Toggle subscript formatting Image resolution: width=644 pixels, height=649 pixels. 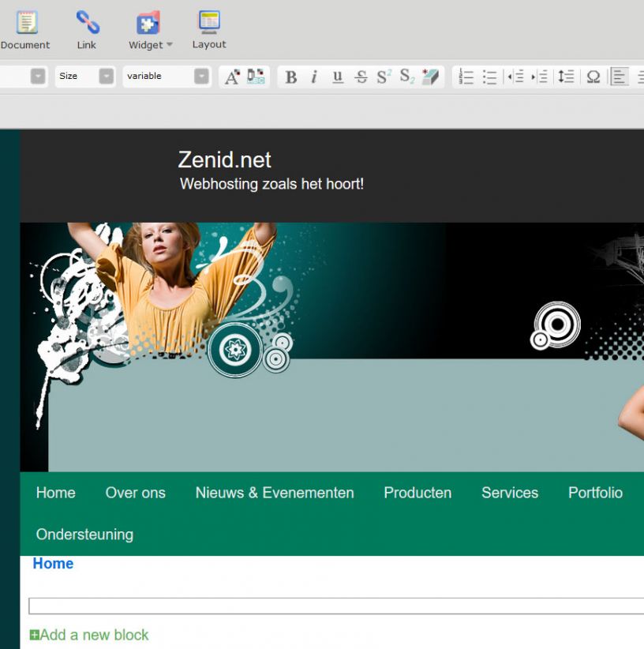point(407,77)
